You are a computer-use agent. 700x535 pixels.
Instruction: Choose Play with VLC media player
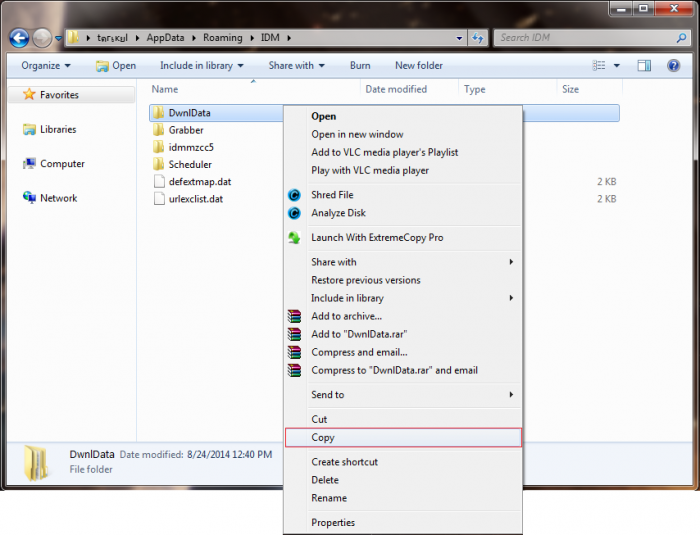370,171
